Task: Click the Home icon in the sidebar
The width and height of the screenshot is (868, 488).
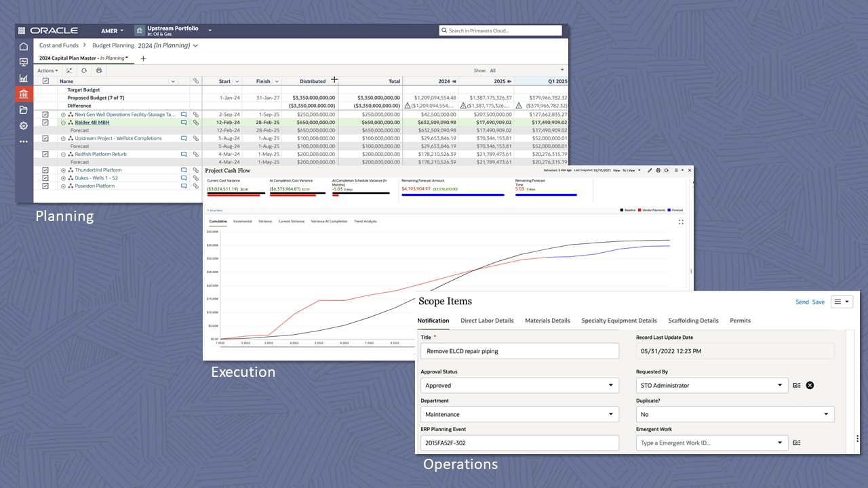Action: tap(23, 45)
